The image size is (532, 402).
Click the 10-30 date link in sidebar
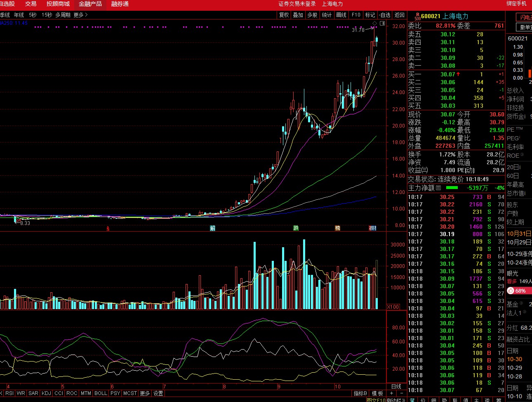[x=514, y=359]
